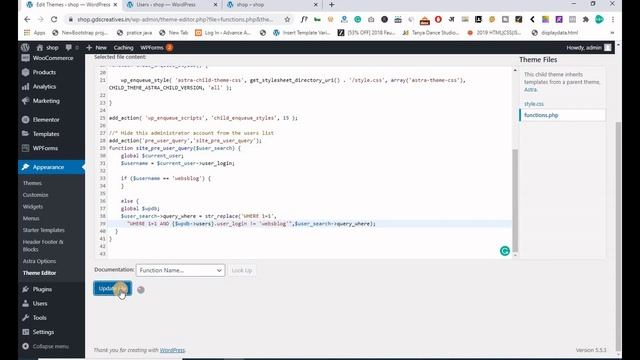Open the Opera extension icon
Image resolution: width=640 pixels, height=360 pixels.
tap(438, 19)
